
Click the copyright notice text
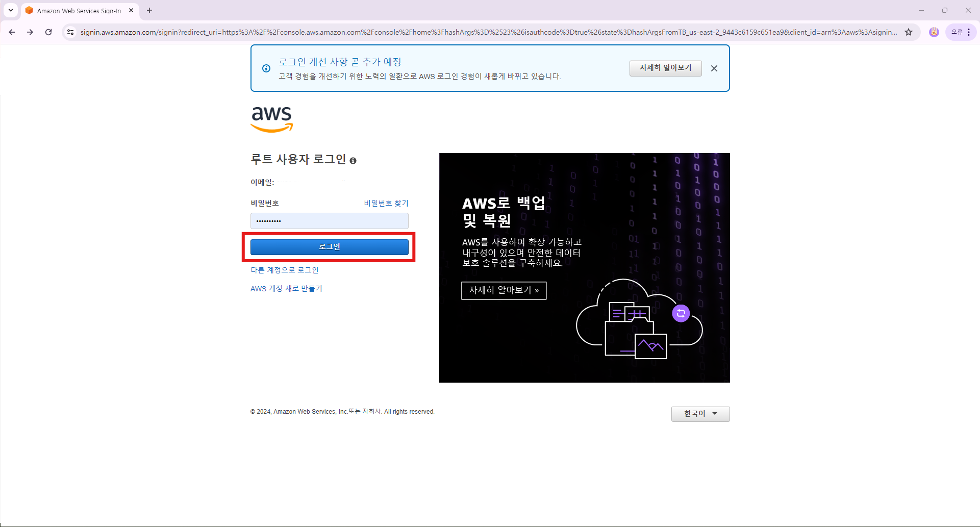(x=342, y=412)
